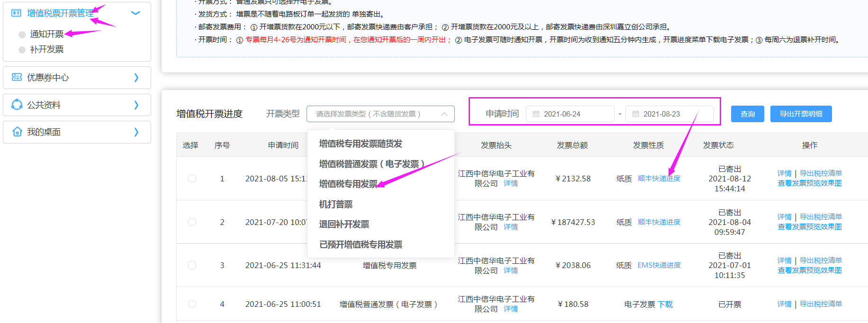Click 下载 link for the electronic invoice
The width and height of the screenshot is (868, 323).
pos(665,305)
